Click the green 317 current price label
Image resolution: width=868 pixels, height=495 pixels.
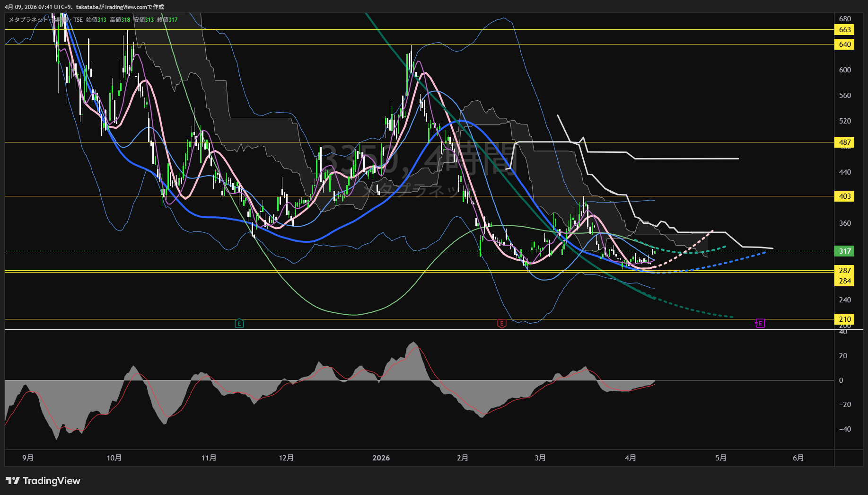point(844,251)
